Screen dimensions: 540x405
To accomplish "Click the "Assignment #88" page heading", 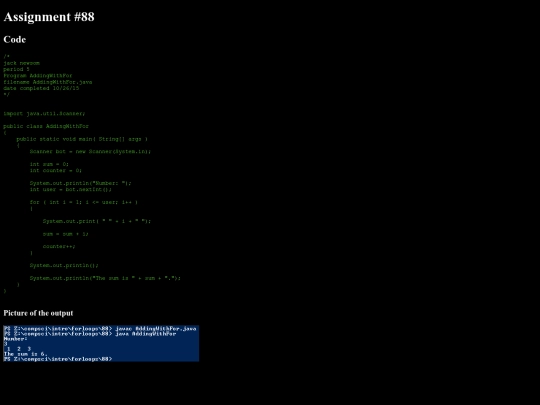I will 49,17.
